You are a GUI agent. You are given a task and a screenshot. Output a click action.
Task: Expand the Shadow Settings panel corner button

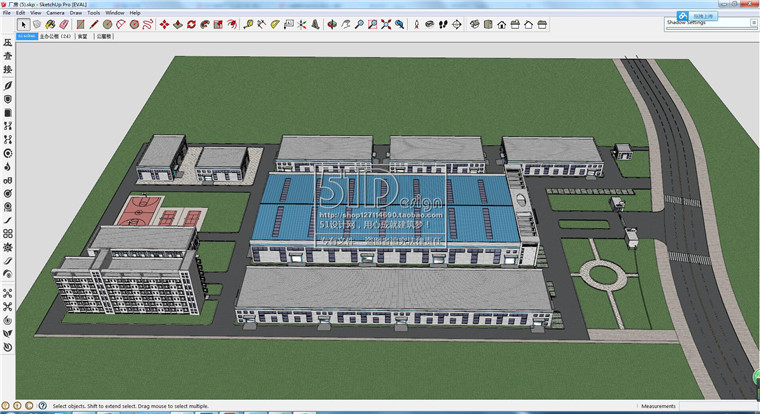pyautogui.click(x=754, y=23)
